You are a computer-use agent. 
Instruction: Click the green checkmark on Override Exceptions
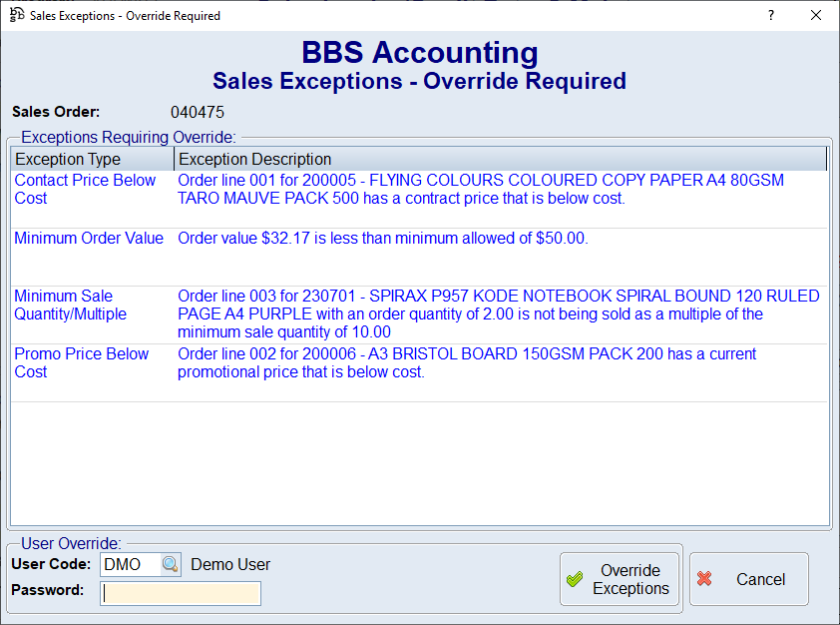574,580
